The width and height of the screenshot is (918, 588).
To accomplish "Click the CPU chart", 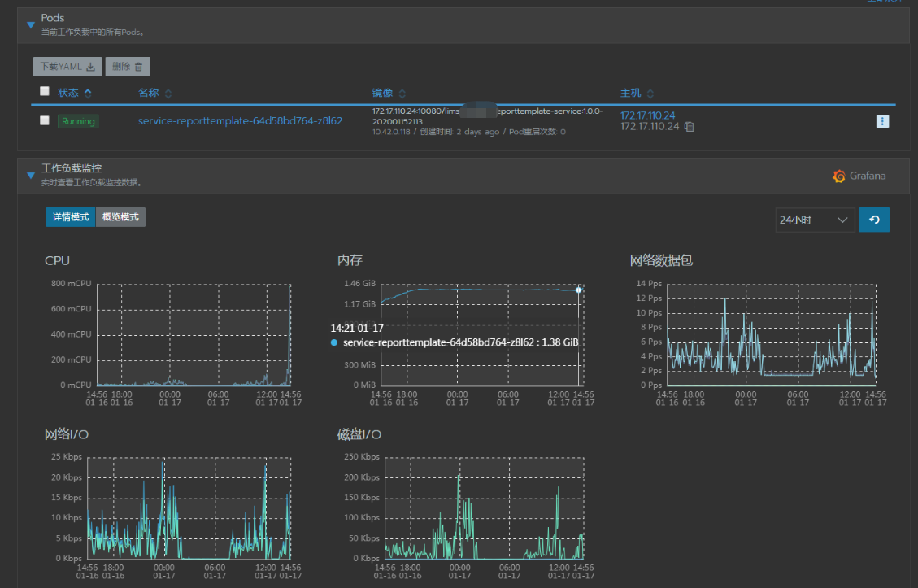I will coord(194,334).
